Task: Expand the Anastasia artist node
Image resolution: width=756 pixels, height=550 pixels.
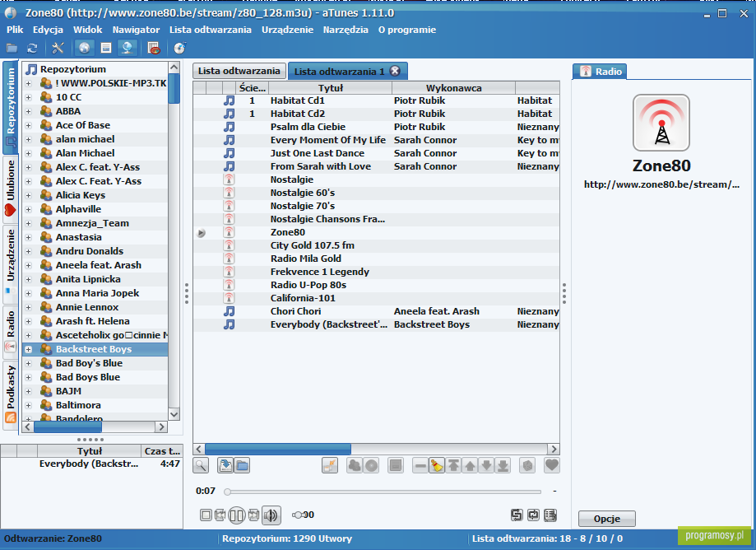Action: point(29,237)
